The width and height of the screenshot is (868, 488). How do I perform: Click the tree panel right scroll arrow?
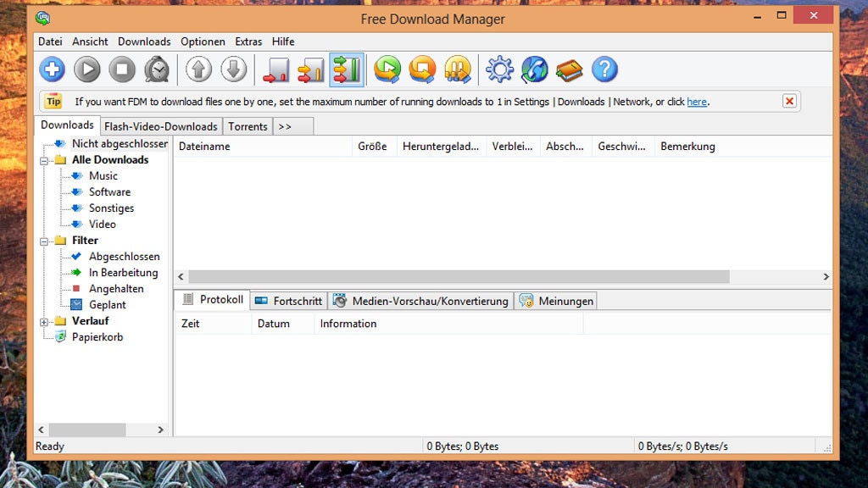[x=160, y=430]
